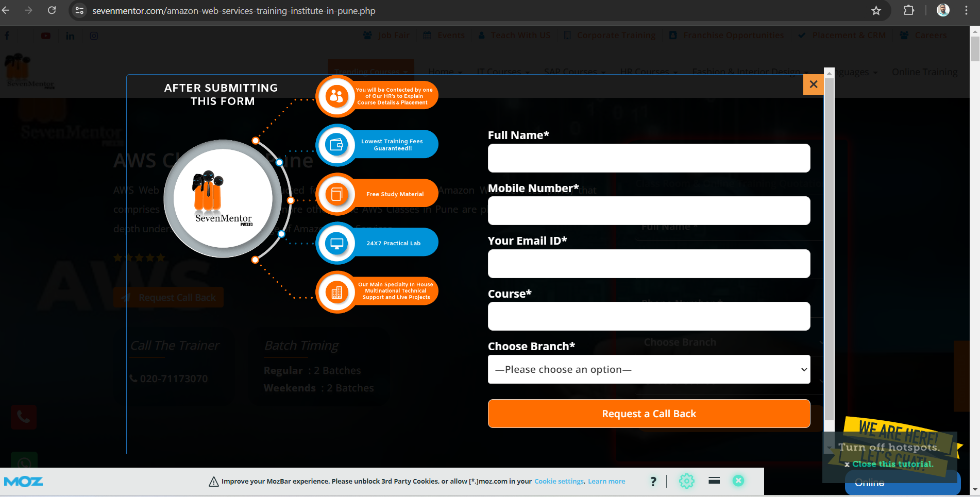This screenshot has height=497, width=980.
Task: Click the Full Name input field
Action: (649, 158)
